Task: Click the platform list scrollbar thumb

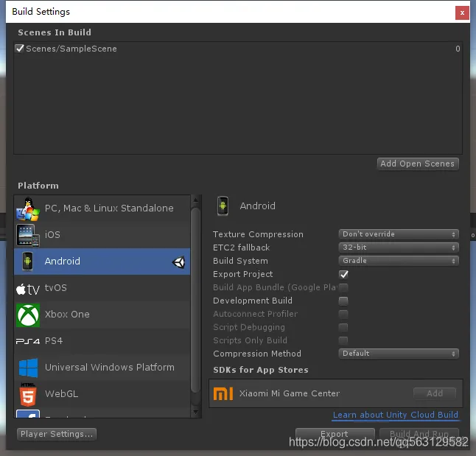Action: (x=196, y=301)
